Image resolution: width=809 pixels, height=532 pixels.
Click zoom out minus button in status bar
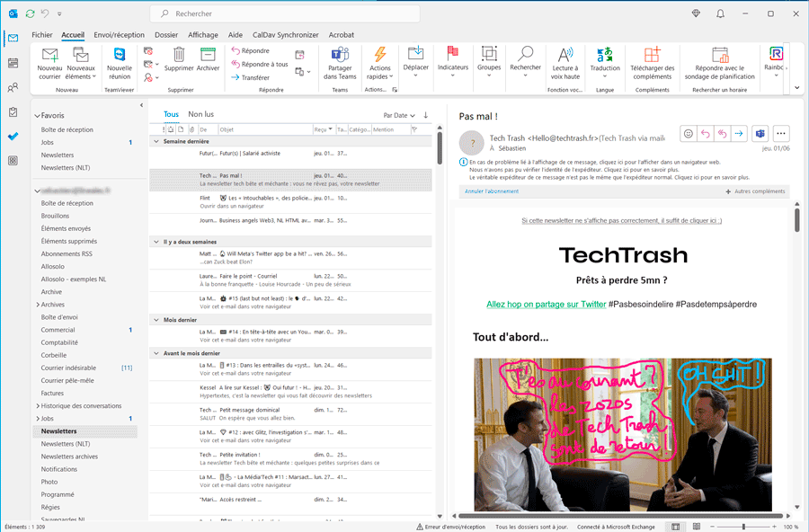[713, 527]
